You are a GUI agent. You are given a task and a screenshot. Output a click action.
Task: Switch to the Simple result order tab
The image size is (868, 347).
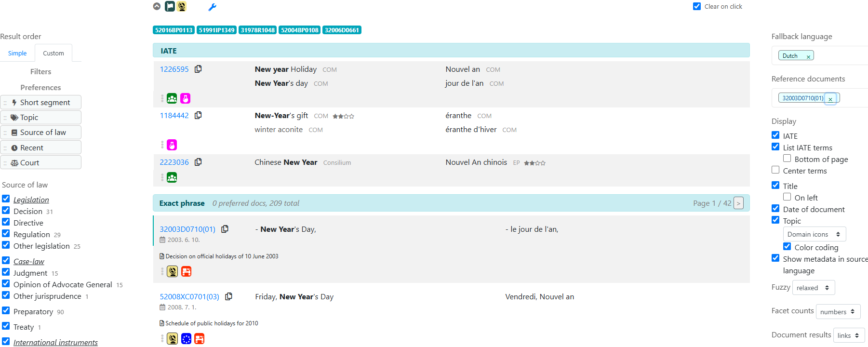(x=17, y=53)
